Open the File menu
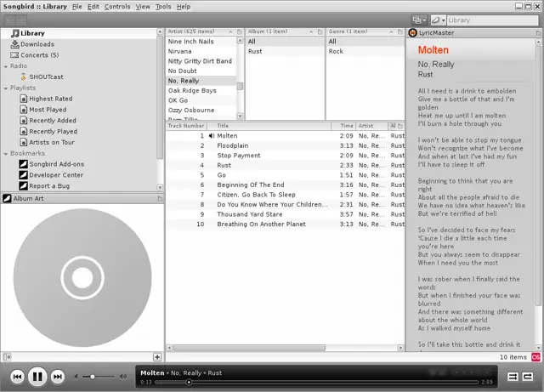The width and height of the screenshot is (544, 392). [77, 6]
